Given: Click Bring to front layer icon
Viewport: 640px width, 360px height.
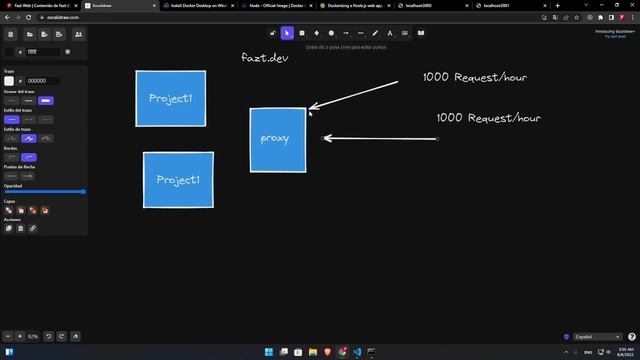Looking at the screenshot, I should (x=44, y=211).
